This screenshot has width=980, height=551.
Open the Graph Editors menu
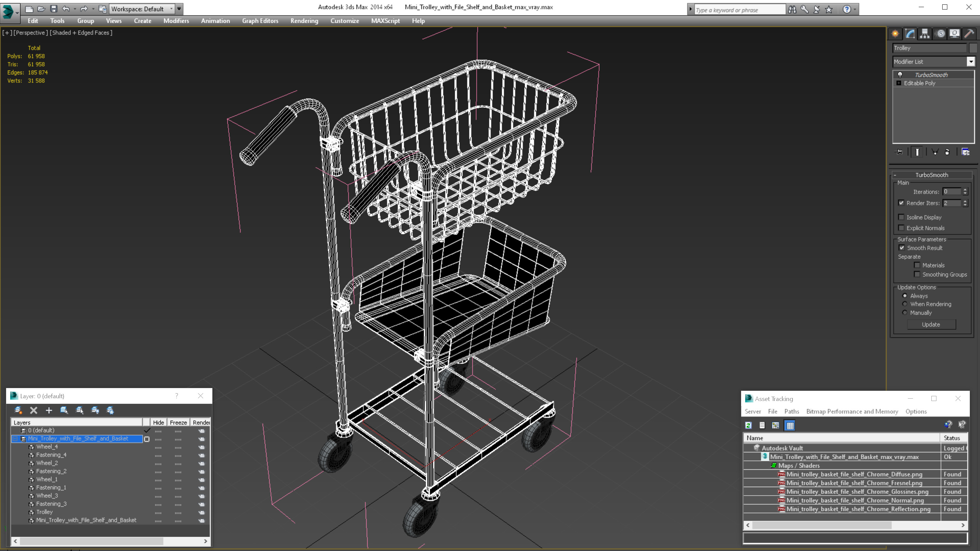(260, 21)
